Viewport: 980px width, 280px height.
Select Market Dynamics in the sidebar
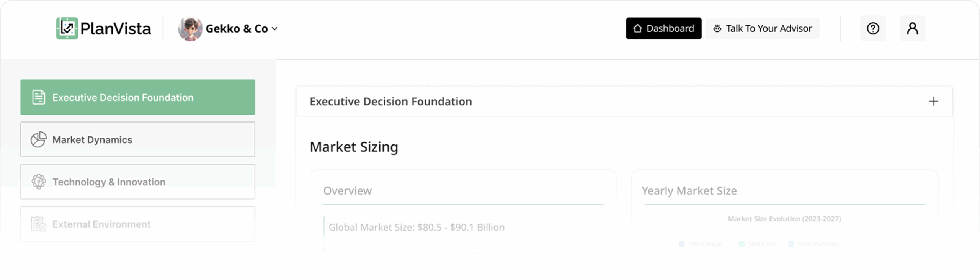click(138, 139)
